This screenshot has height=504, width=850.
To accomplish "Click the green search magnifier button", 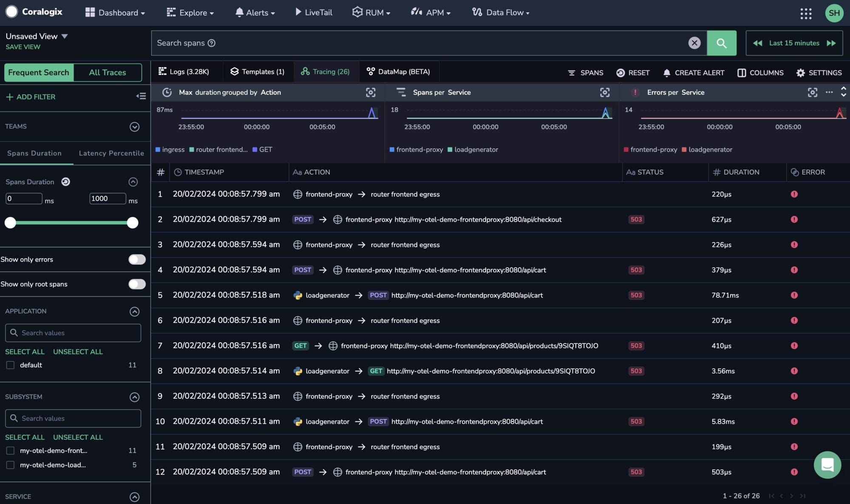I will tap(721, 43).
